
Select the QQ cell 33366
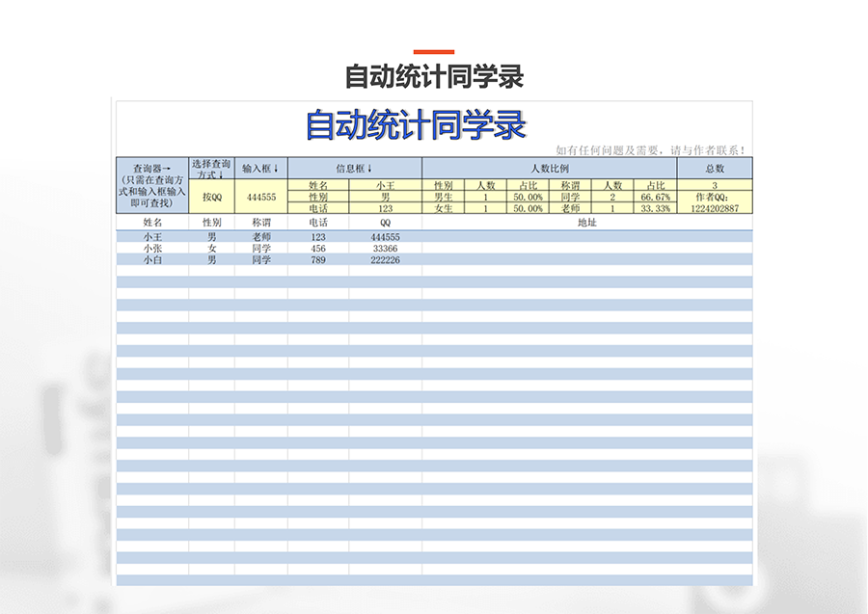coord(385,249)
